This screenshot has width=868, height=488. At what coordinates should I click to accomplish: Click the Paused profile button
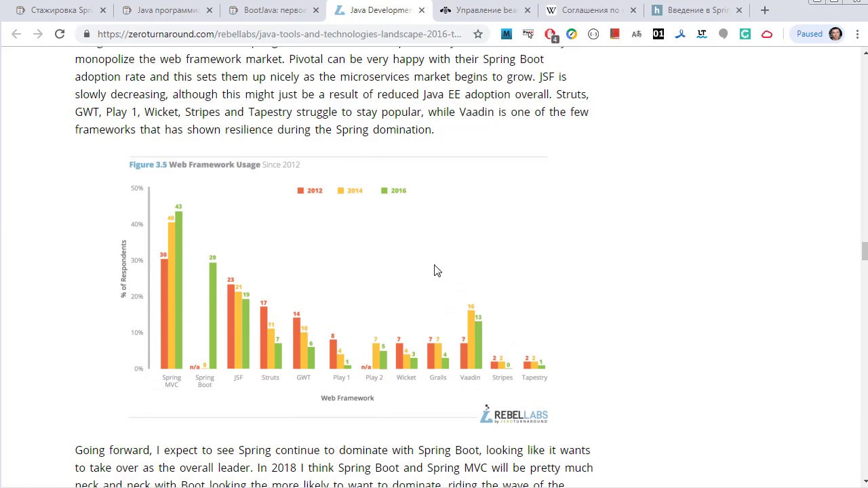[819, 34]
